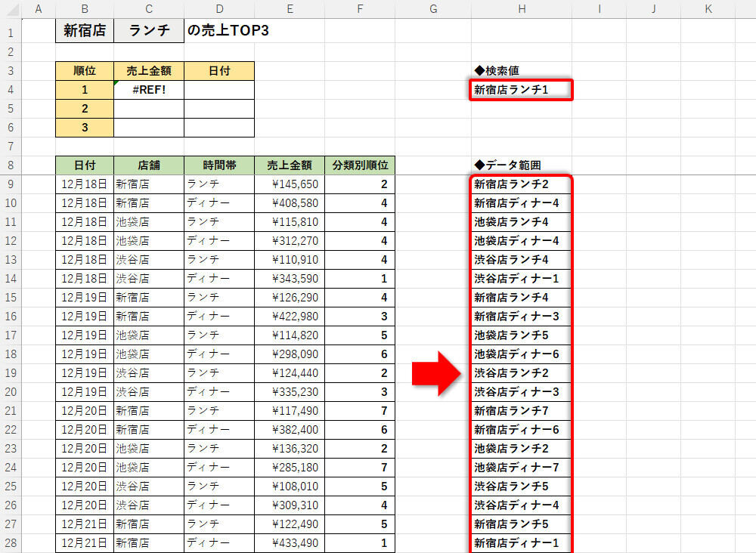
Task: Select the column E header
Action: pos(290,8)
